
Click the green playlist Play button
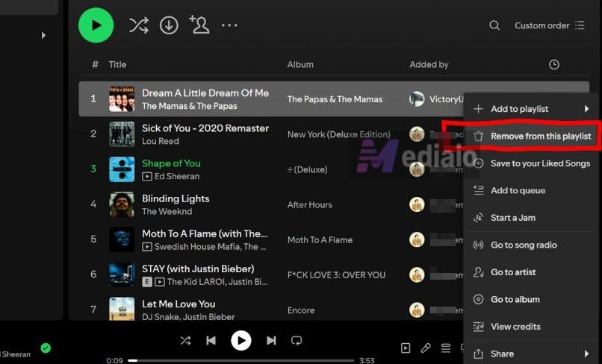[96, 25]
